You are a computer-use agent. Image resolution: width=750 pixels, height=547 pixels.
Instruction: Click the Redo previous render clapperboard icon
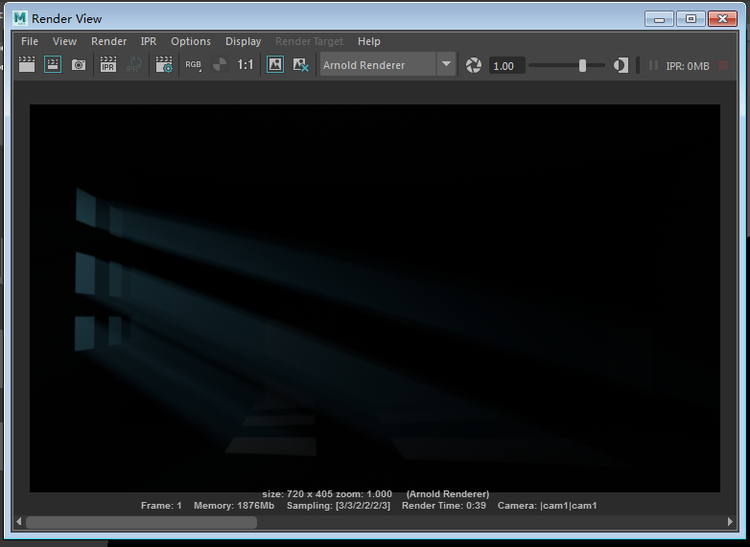(x=27, y=65)
